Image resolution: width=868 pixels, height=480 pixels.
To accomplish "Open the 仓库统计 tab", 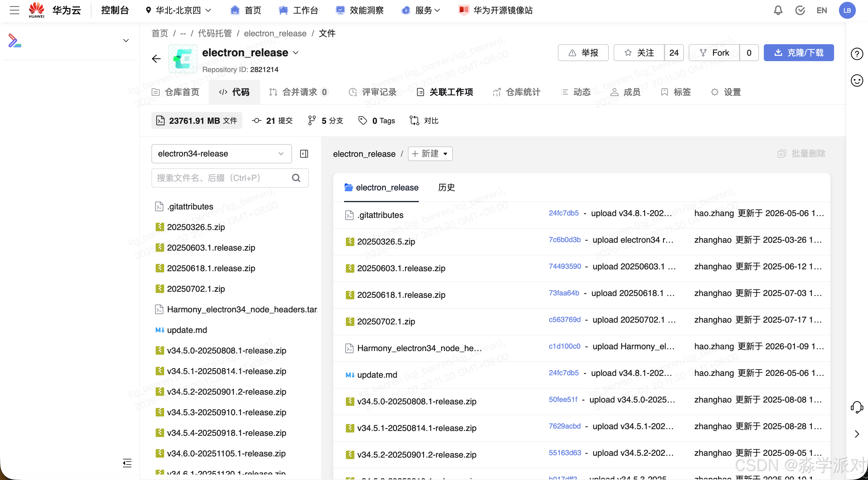I will [x=516, y=92].
